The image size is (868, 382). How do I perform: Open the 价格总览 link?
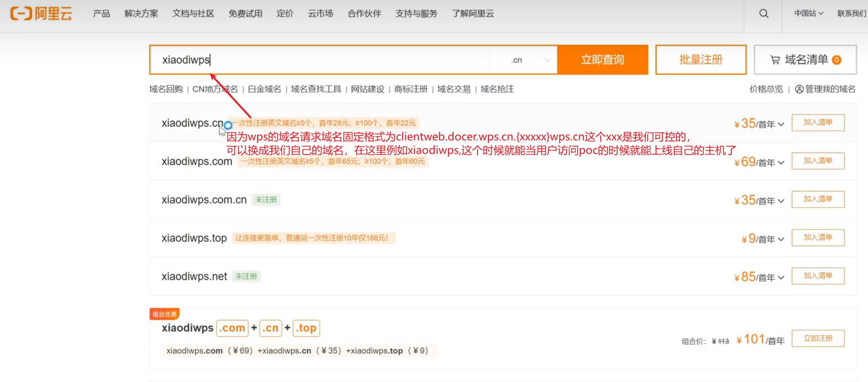(x=766, y=89)
